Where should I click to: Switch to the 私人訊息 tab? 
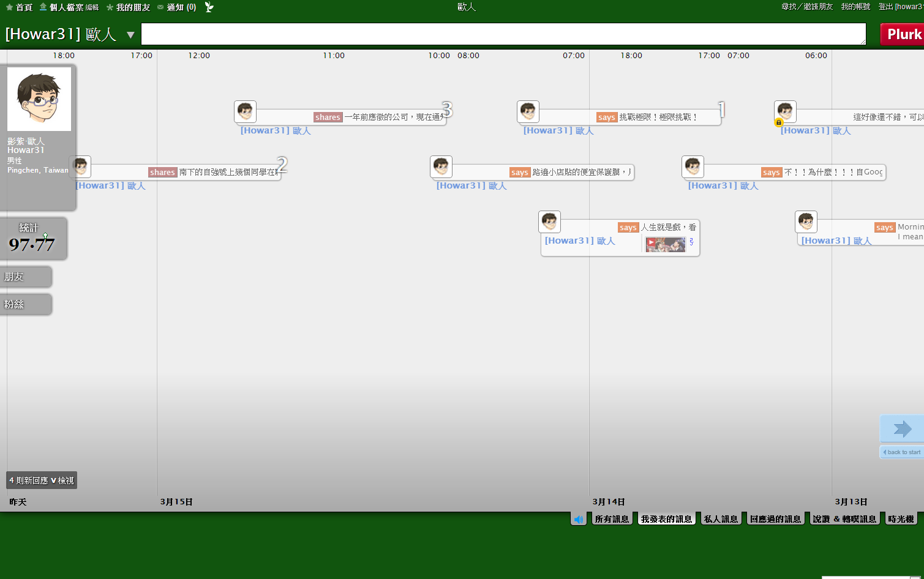pos(721,519)
